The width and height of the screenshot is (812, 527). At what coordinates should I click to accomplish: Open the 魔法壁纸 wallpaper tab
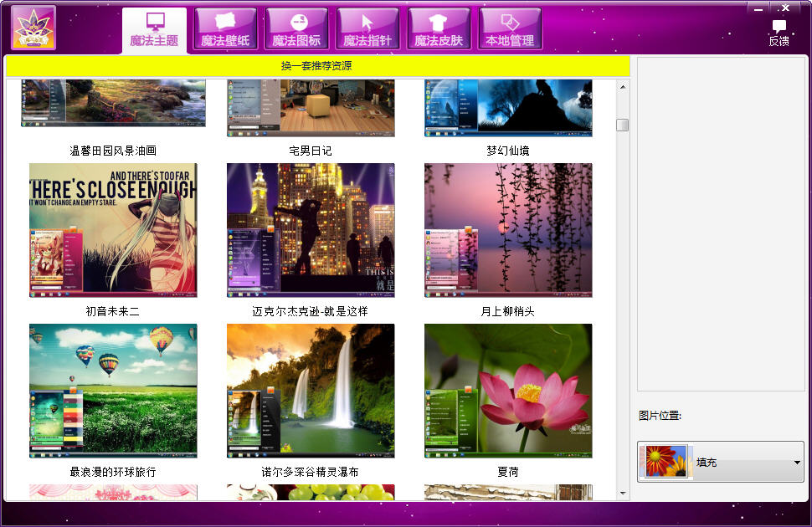click(225, 29)
